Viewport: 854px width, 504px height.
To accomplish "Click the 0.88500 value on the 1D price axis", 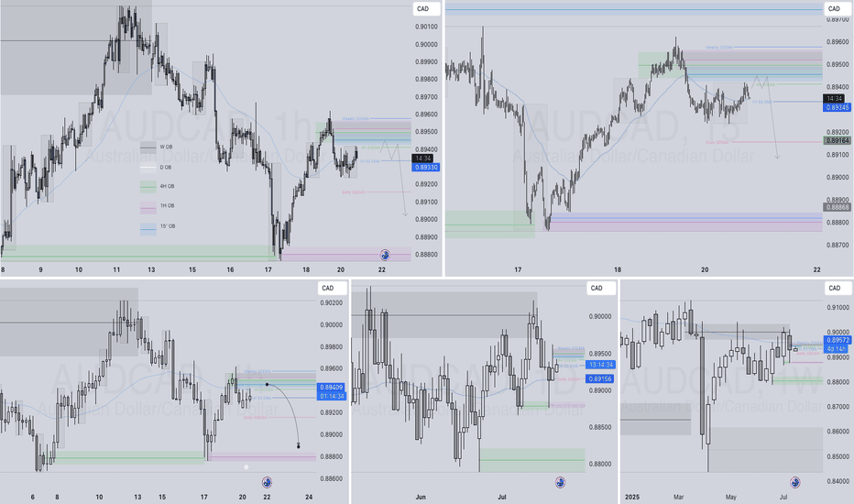I will [600, 427].
